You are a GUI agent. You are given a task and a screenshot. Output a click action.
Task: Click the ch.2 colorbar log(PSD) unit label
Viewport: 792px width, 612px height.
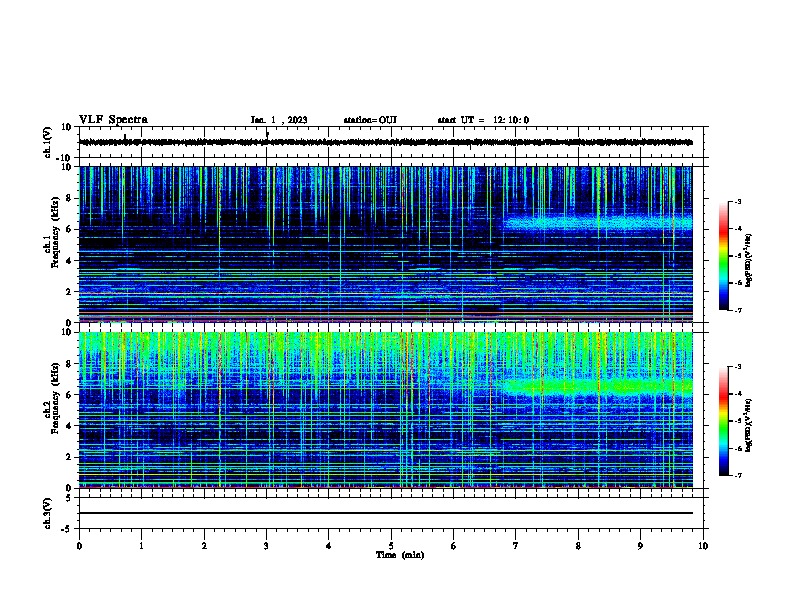click(x=749, y=426)
